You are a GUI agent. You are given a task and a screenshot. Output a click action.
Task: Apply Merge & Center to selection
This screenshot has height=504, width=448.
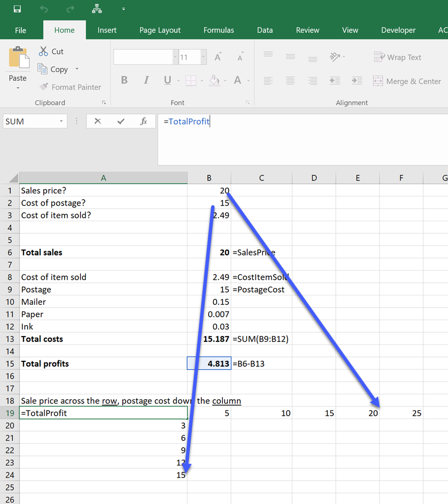(x=407, y=81)
